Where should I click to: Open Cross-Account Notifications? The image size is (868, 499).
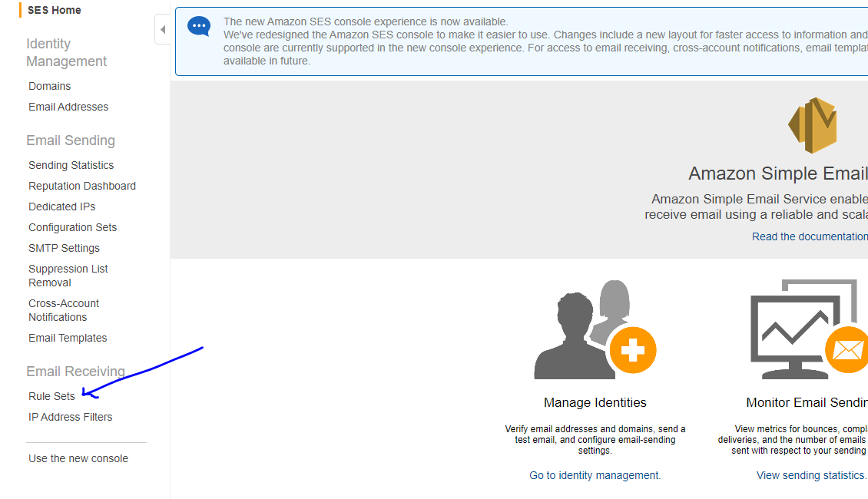[x=64, y=310]
